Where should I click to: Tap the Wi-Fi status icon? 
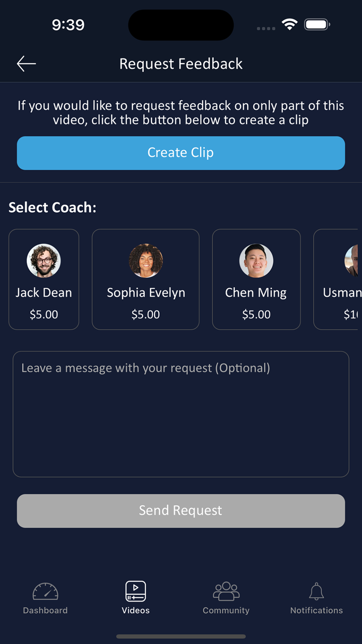click(x=290, y=24)
